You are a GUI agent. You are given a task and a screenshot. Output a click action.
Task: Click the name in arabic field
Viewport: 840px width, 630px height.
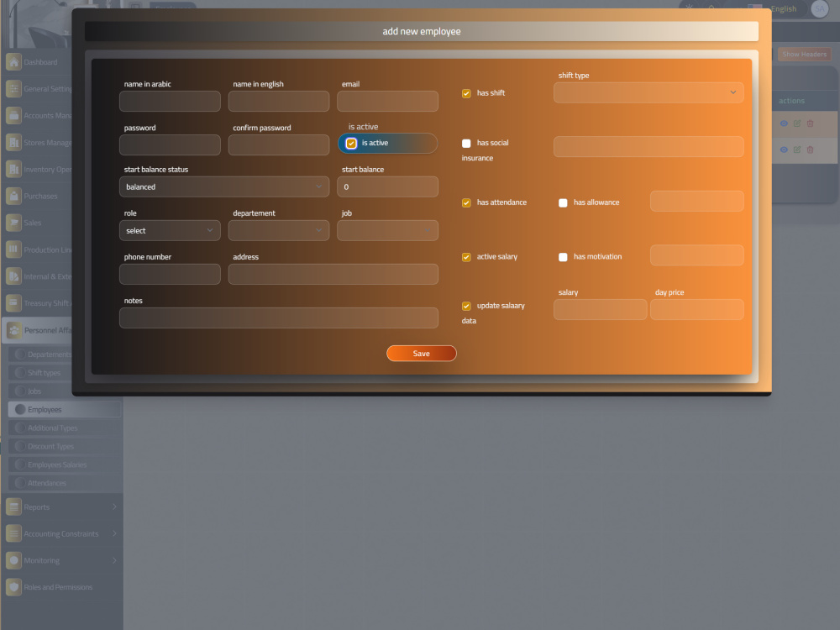pyautogui.click(x=170, y=102)
